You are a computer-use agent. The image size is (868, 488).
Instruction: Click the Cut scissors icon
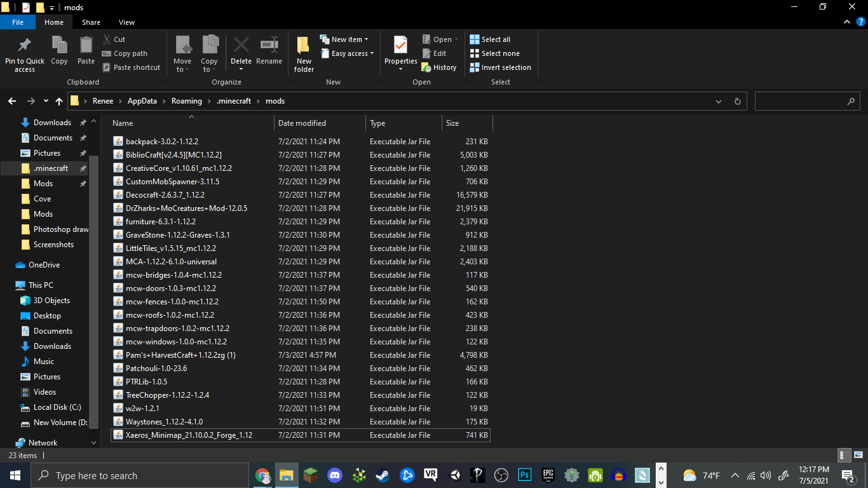tap(106, 39)
